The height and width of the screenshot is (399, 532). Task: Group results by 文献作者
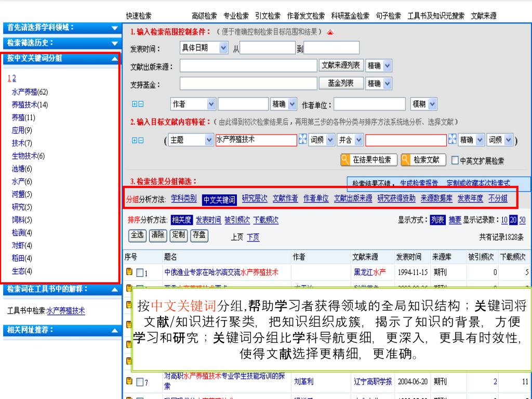tap(285, 199)
